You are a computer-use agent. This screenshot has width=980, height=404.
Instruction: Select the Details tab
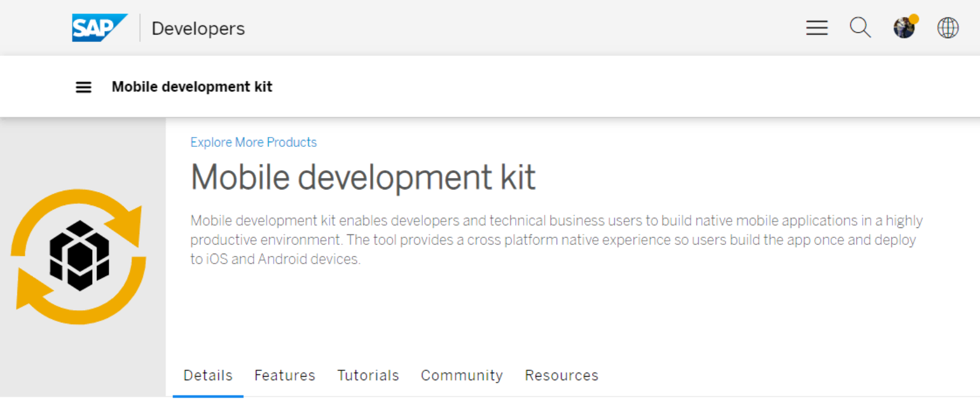click(x=208, y=375)
